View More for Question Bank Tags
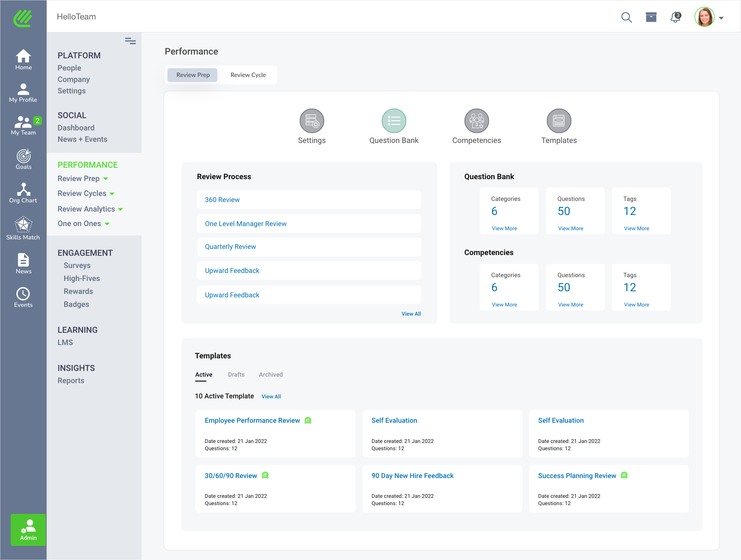Image resolution: width=741 pixels, height=560 pixels. pyautogui.click(x=637, y=228)
